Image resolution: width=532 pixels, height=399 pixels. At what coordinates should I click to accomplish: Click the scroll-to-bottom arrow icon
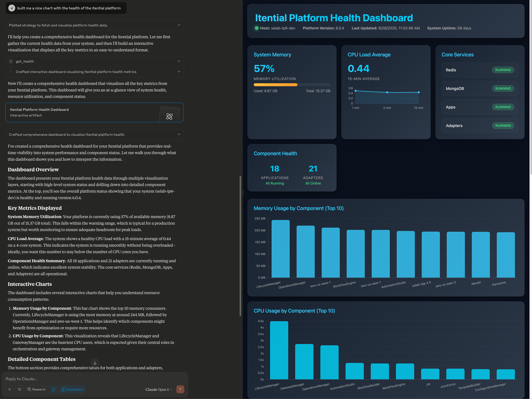95,363
